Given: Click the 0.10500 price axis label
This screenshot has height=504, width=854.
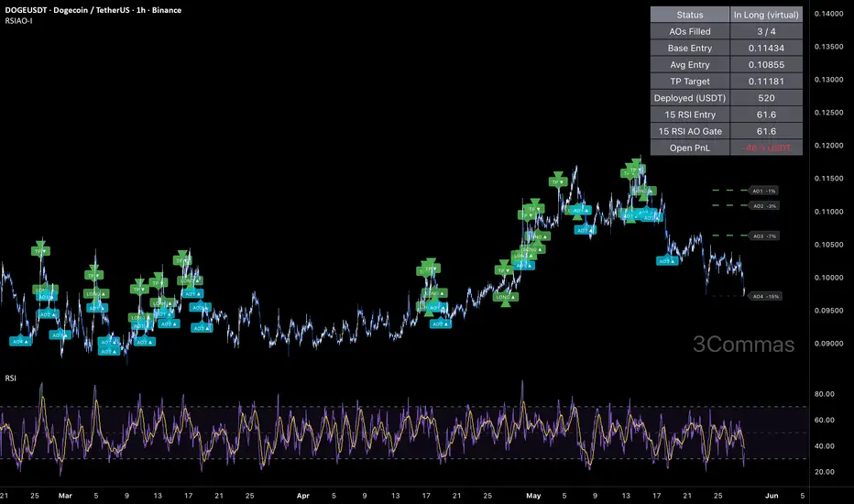Looking at the screenshot, I should [828, 245].
